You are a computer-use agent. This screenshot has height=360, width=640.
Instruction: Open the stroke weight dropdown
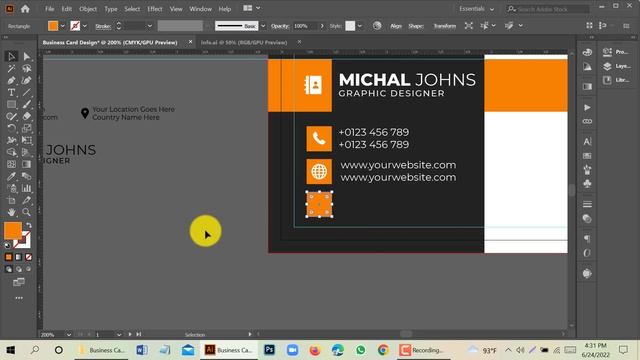click(149, 26)
